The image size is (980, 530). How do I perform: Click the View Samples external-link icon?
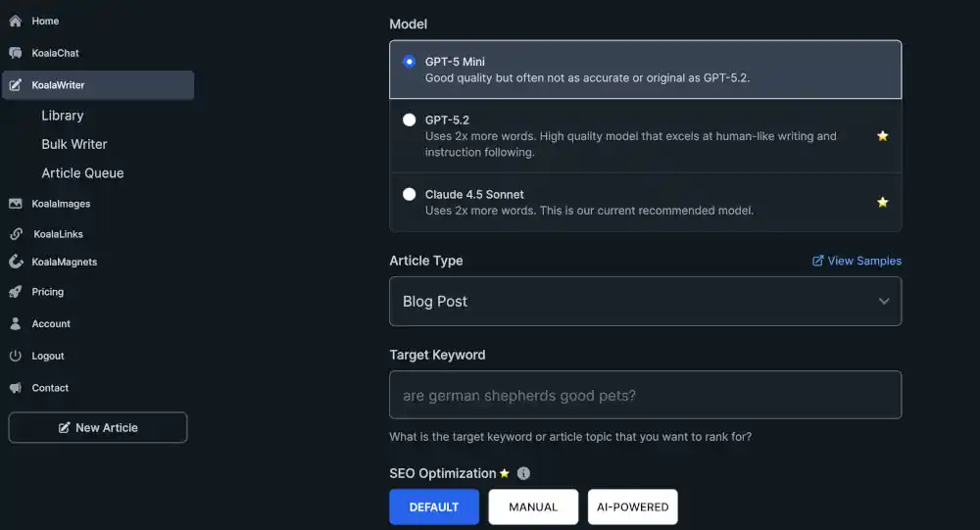coord(817,261)
